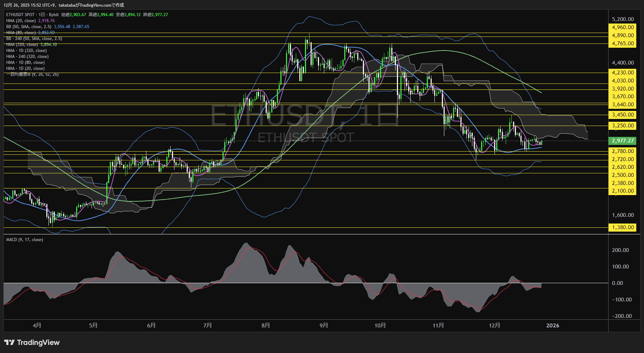Click the yellow 3,250.00 price level label
Screen dimensions: 644x353
pos(623,126)
